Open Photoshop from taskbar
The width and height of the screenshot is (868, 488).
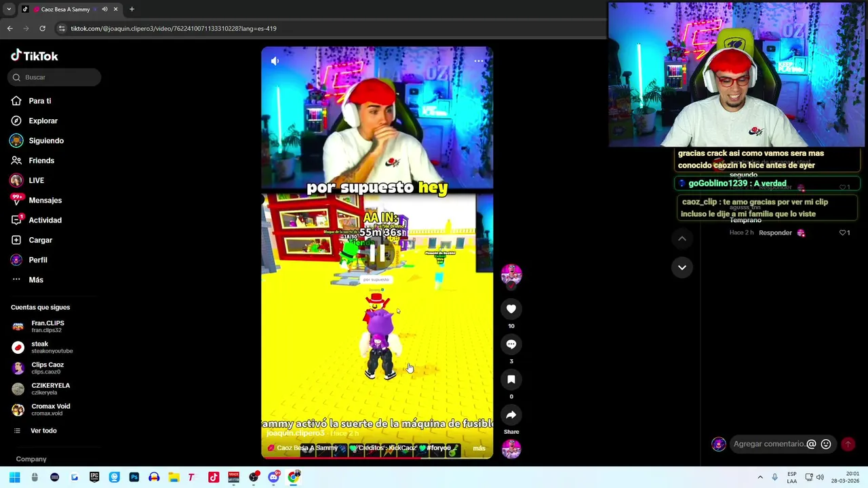tap(134, 478)
